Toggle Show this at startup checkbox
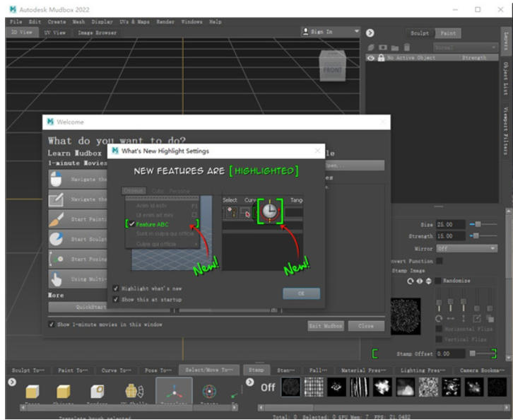This screenshot has width=513, height=420. point(116,299)
